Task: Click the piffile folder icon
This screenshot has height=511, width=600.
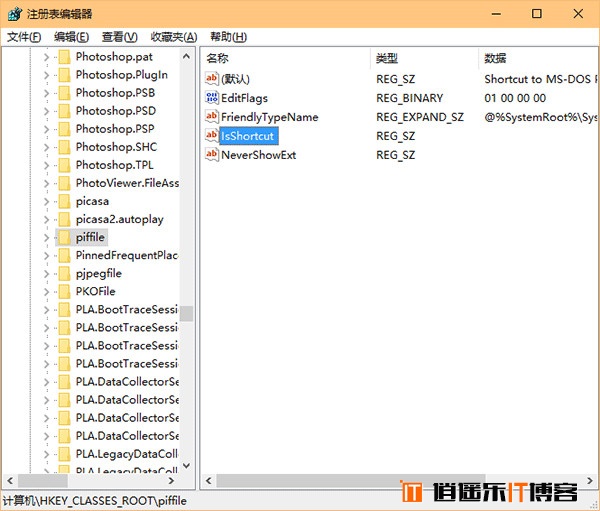Action: coord(64,237)
